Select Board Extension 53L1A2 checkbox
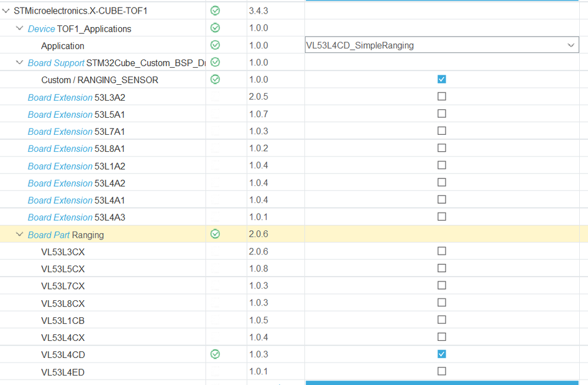 click(442, 165)
